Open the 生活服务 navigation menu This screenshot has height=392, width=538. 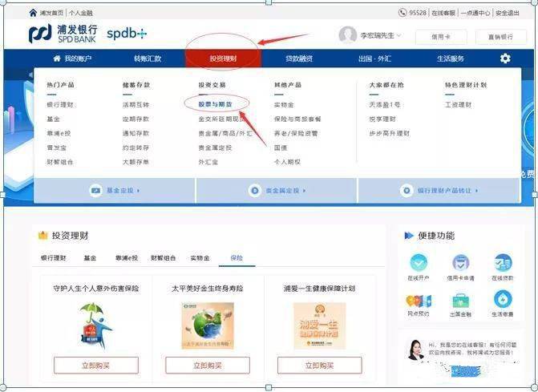click(451, 59)
